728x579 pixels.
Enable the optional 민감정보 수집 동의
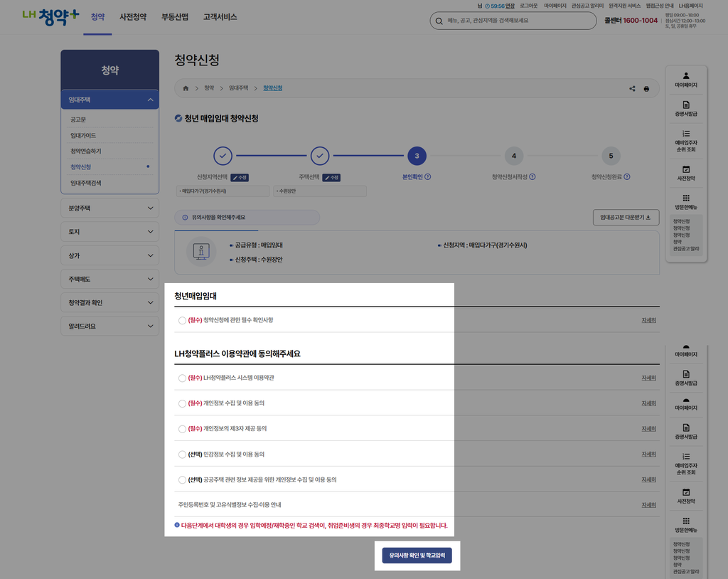[x=183, y=454]
